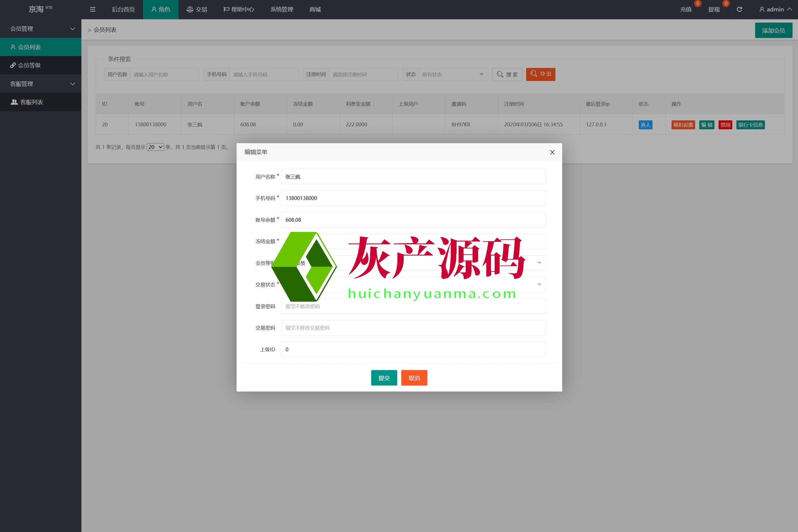This screenshot has height=532, width=798.
Task: Open 提现 notifications in header
Action: click(x=714, y=9)
